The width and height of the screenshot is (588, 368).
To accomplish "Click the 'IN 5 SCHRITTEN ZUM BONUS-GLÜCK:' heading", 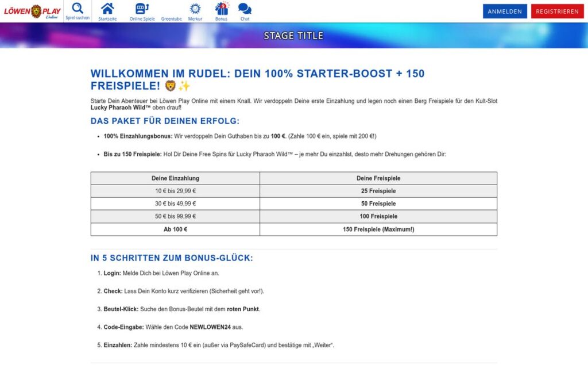I will (x=172, y=258).
